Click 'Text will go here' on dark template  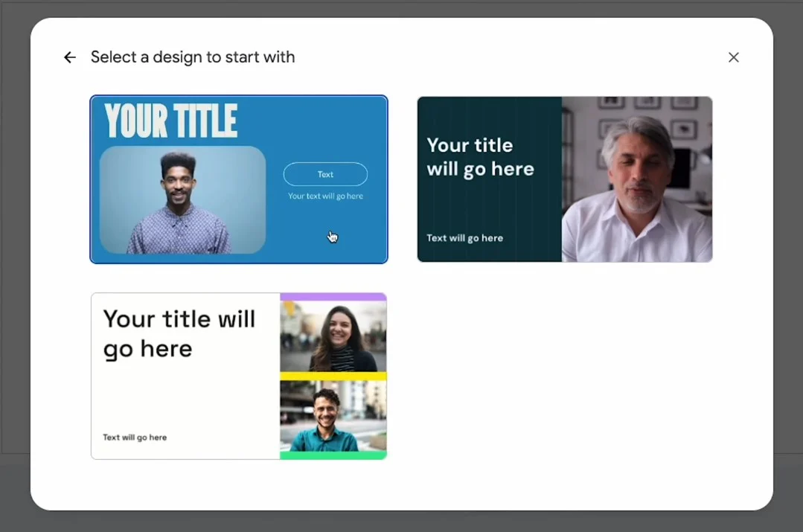point(464,238)
